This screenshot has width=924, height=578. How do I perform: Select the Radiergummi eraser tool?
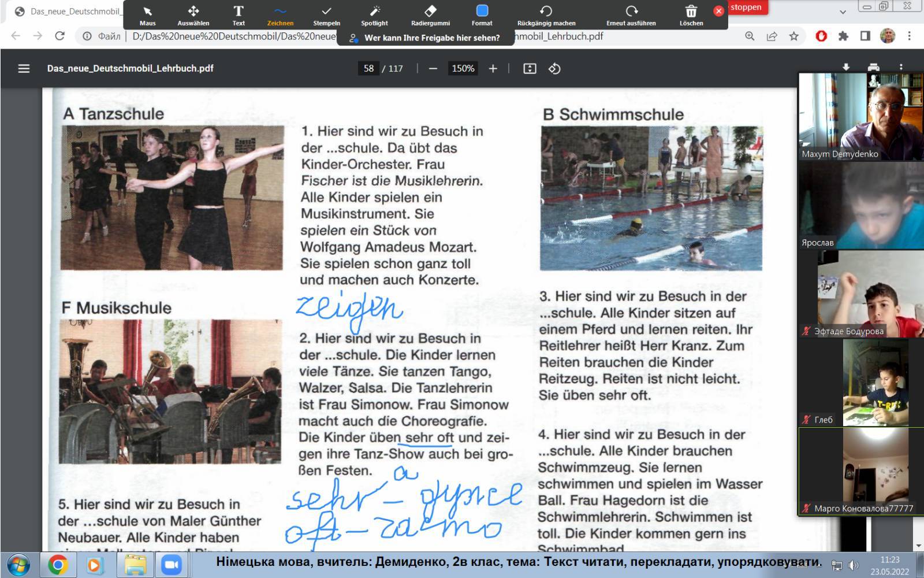(x=430, y=15)
